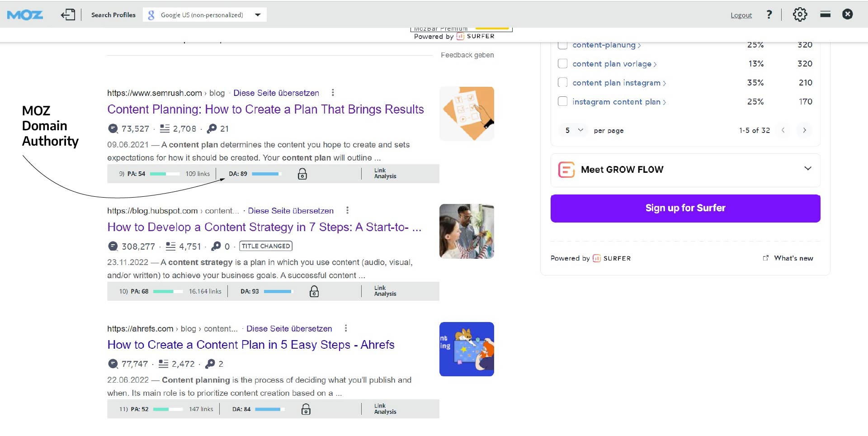Open MozBar settings gear
Viewport: 868px width, 436px height.
click(800, 14)
